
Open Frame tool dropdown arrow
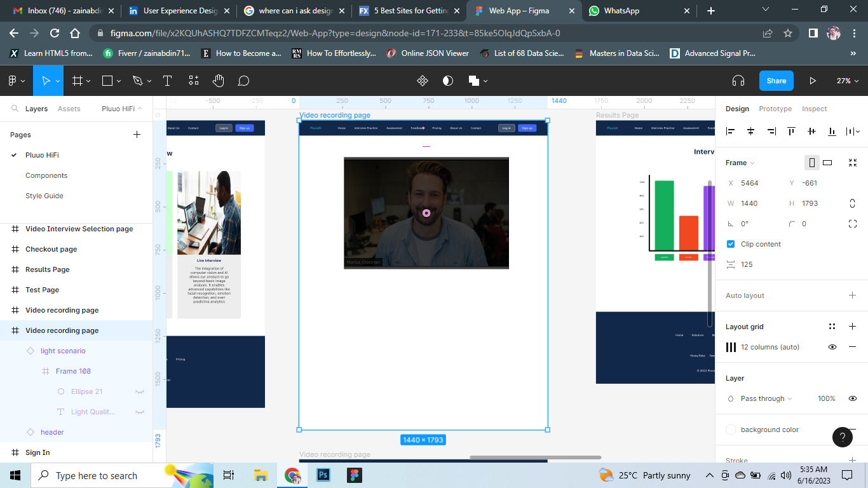(88, 81)
